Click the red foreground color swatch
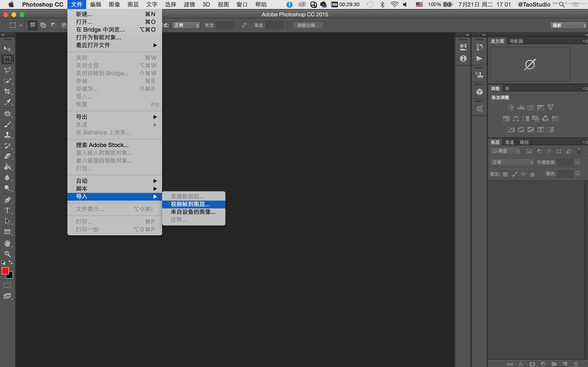Viewport: 588px width, 367px height. [x=5, y=270]
